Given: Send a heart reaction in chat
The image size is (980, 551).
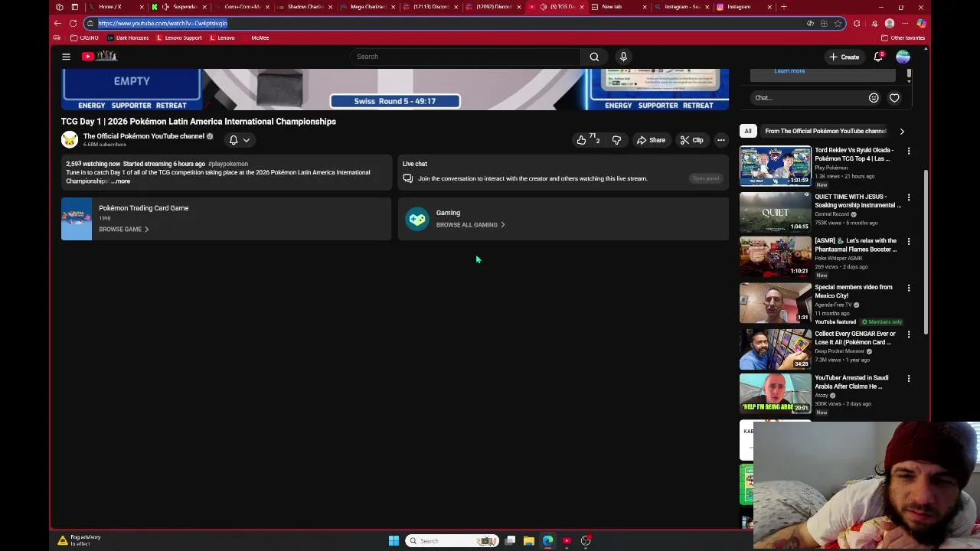Looking at the screenshot, I should pos(894,98).
